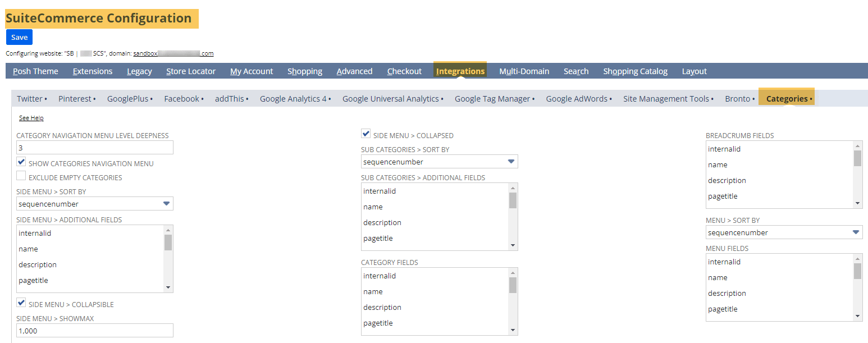Toggle Side Menu > Collapsible checkbox

21,303
